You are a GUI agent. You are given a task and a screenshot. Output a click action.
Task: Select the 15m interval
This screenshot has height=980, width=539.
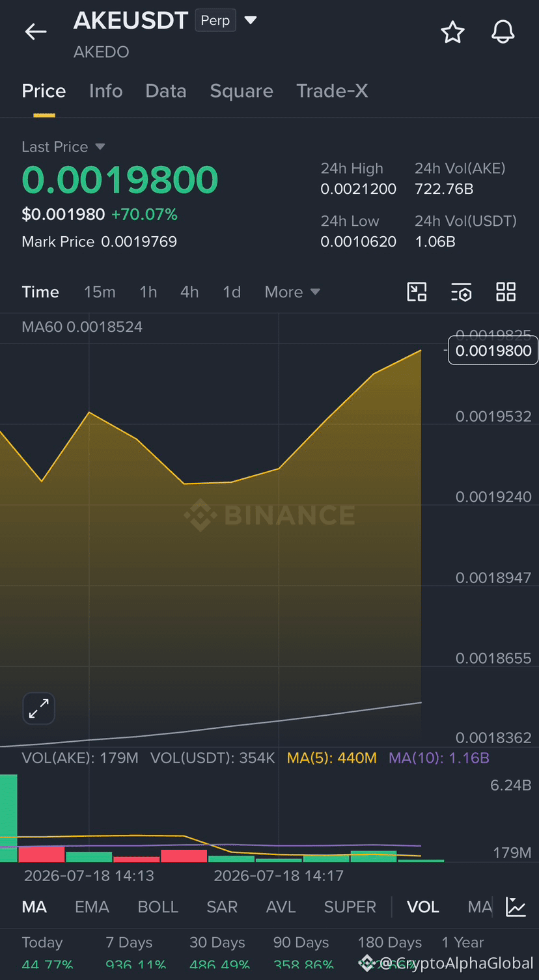(100, 292)
